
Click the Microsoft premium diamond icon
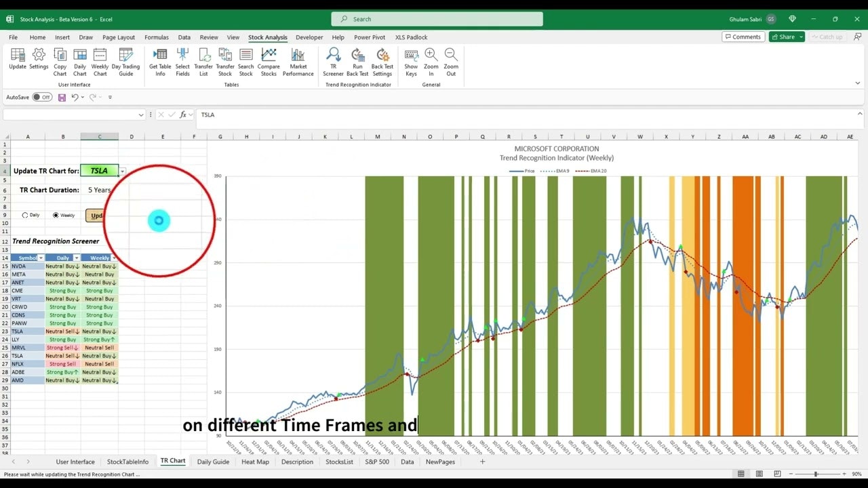pyautogui.click(x=793, y=19)
